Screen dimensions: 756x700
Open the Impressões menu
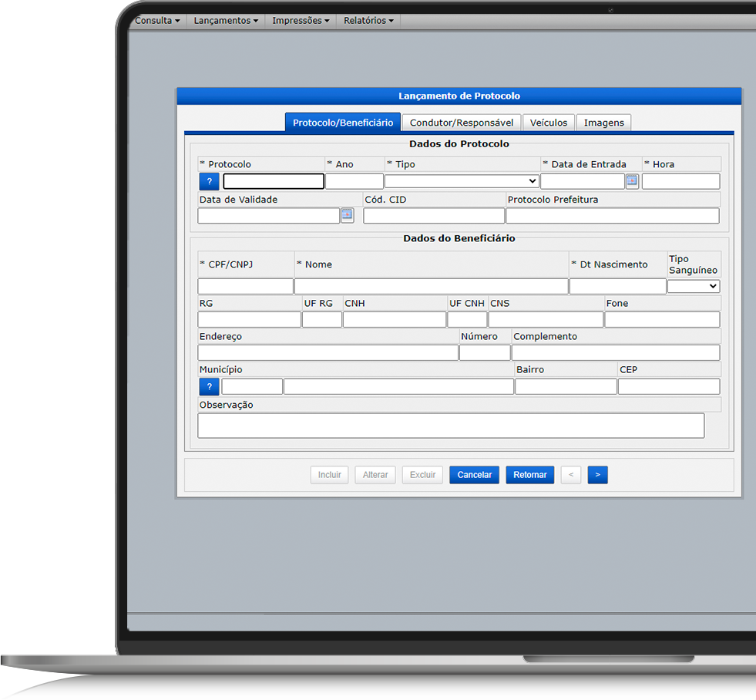pos(301,21)
